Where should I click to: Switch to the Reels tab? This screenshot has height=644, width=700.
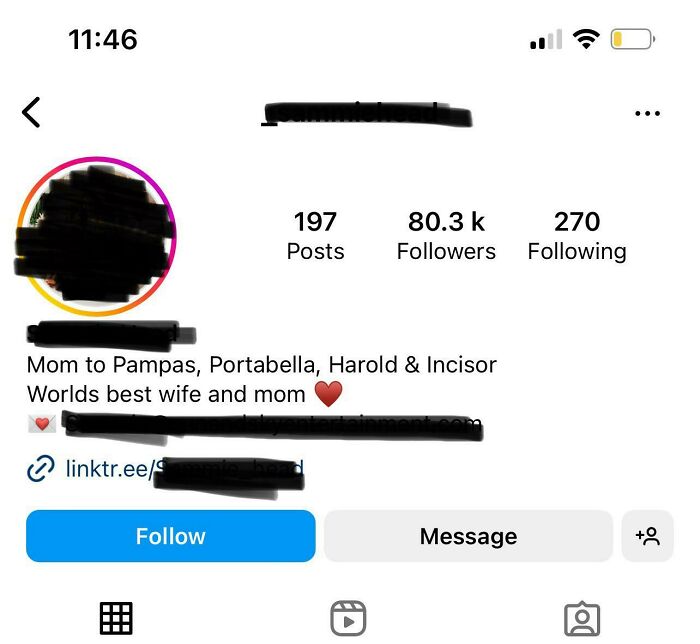tap(348, 618)
